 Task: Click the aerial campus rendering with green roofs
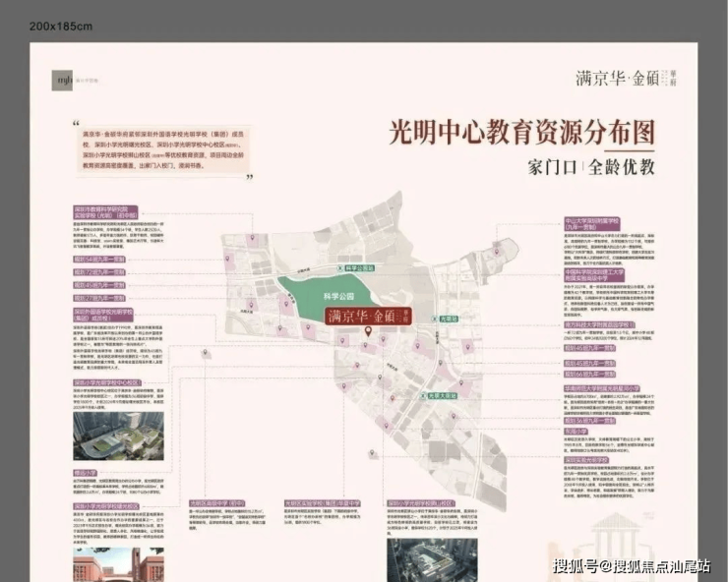(118, 436)
